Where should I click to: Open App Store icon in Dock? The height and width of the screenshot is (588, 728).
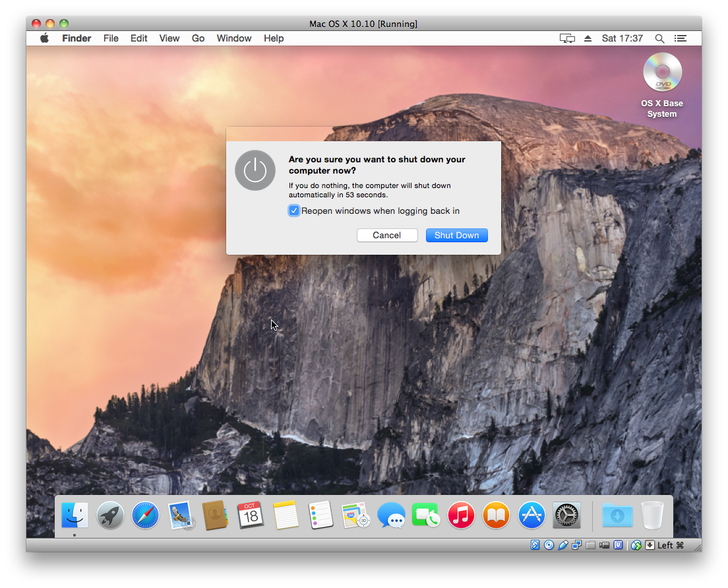click(x=531, y=515)
